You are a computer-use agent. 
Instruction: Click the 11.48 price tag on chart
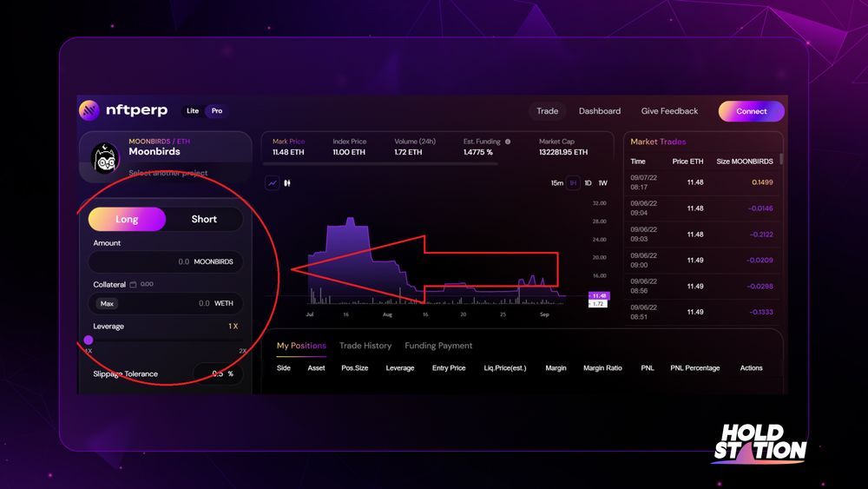[x=598, y=295]
